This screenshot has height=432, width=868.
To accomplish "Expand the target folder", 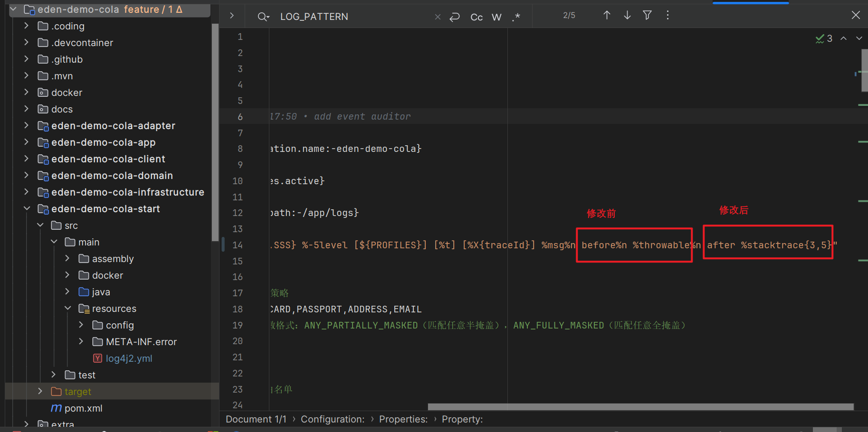I will pos(40,391).
